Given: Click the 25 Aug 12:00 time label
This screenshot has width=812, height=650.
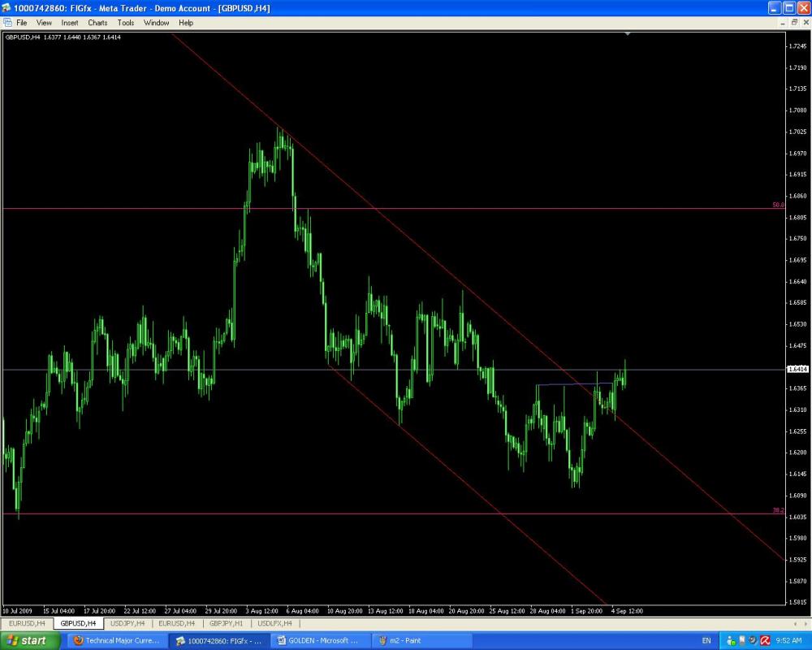Looking at the screenshot, I should point(507,611).
